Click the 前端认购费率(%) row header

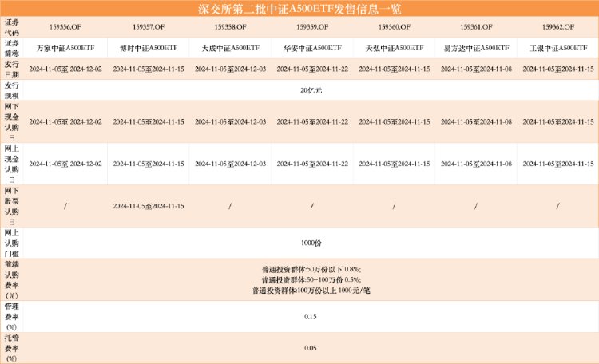(11, 279)
